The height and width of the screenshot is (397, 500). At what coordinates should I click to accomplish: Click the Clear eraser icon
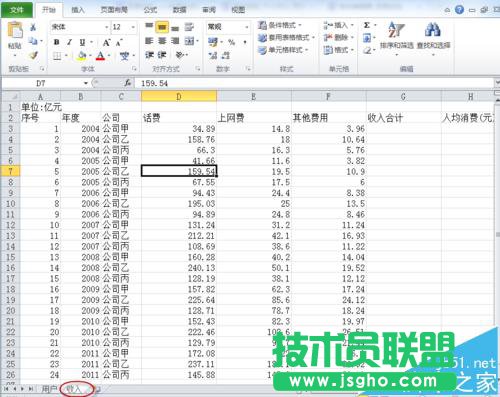(367, 51)
